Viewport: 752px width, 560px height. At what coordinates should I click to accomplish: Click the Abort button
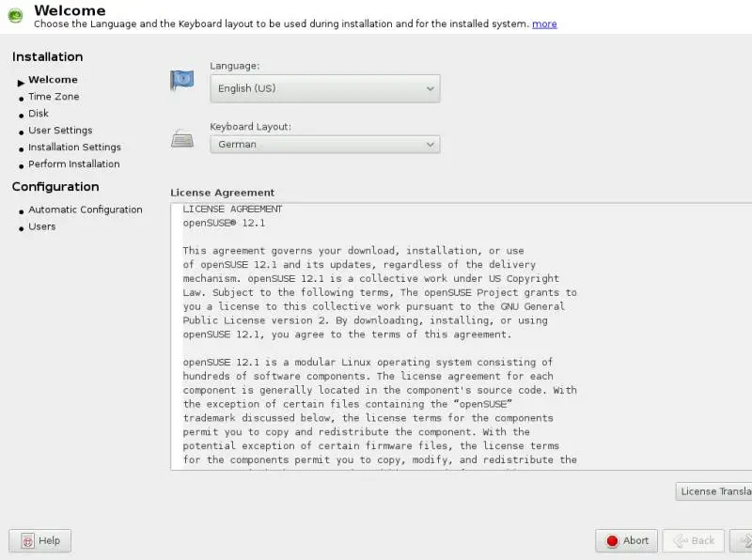[626, 541]
